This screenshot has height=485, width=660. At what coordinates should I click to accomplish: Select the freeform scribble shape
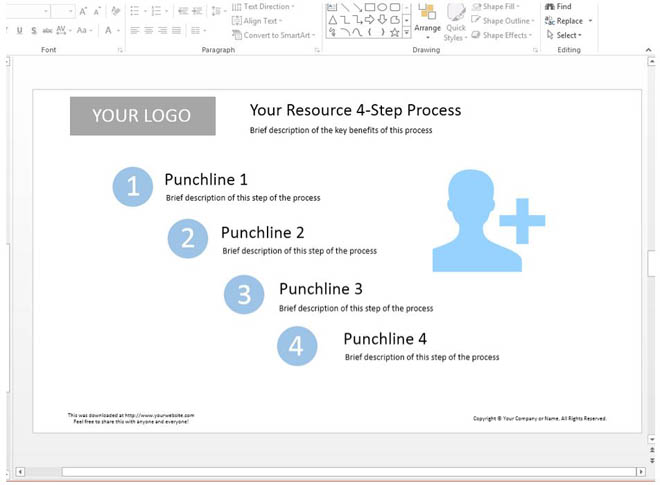[333, 32]
